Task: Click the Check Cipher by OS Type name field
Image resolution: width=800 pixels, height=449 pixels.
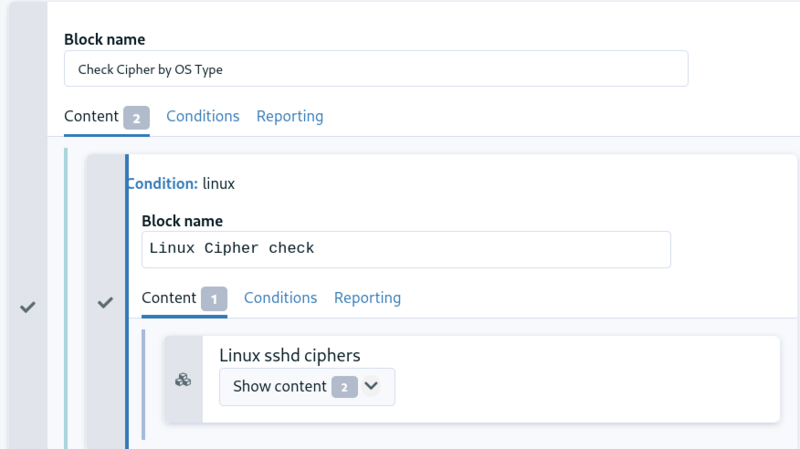Action: coord(376,69)
